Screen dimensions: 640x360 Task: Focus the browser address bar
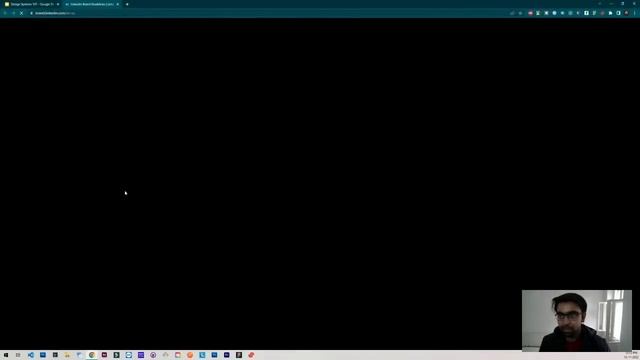269,13
